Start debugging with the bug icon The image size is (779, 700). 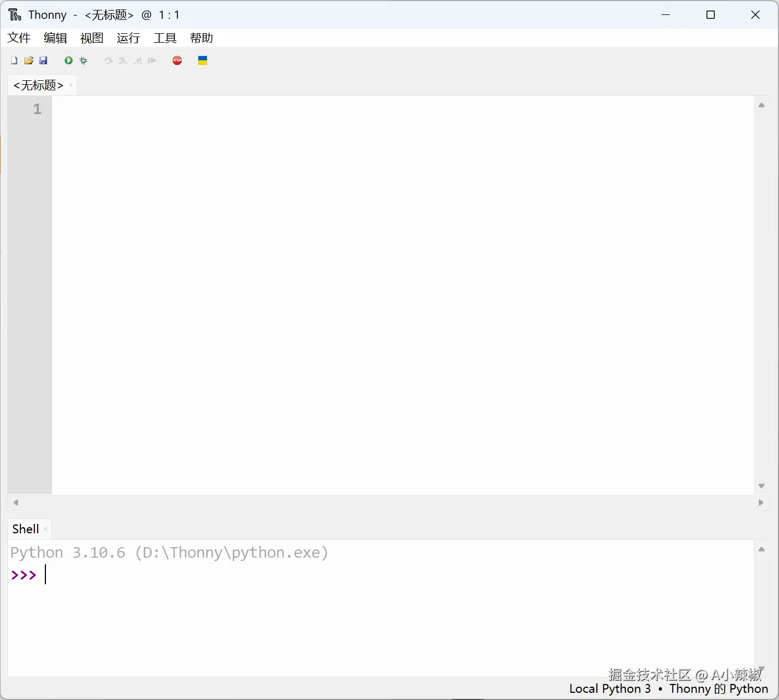84,60
